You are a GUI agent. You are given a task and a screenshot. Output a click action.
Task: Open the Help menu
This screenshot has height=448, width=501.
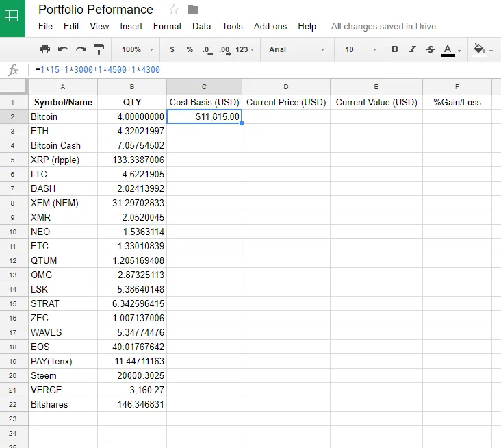(307, 26)
